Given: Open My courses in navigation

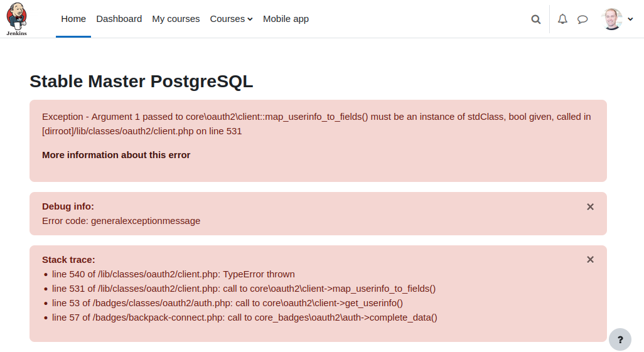Looking at the screenshot, I should (x=176, y=19).
